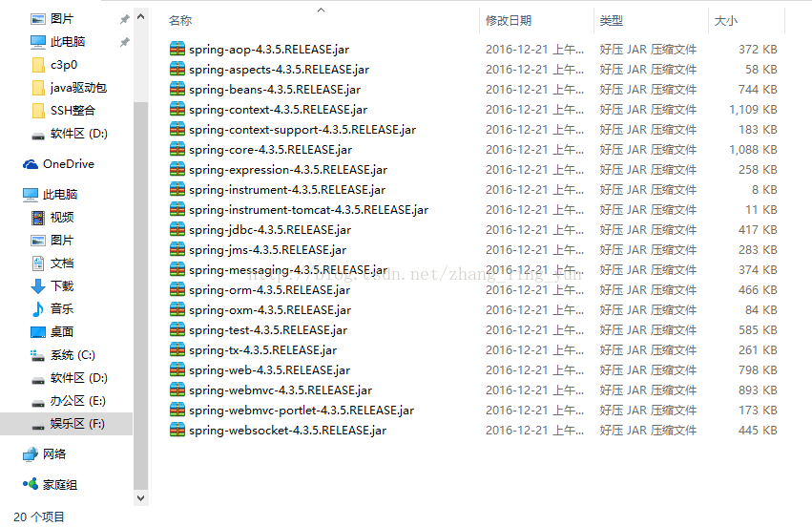Image resolution: width=812 pixels, height=527 pixels.
Task: Click the spring-expression jar icon
Action: point(177,169)
